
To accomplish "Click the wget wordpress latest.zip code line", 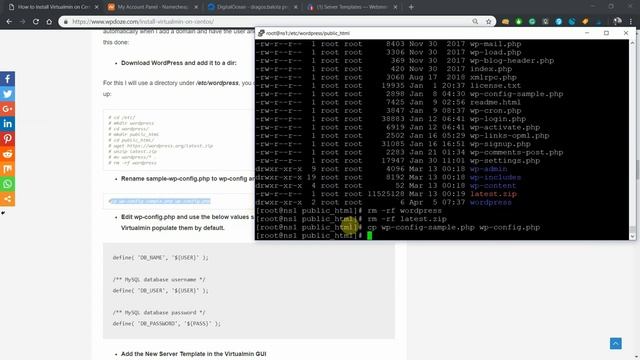I will click(161, 146).
